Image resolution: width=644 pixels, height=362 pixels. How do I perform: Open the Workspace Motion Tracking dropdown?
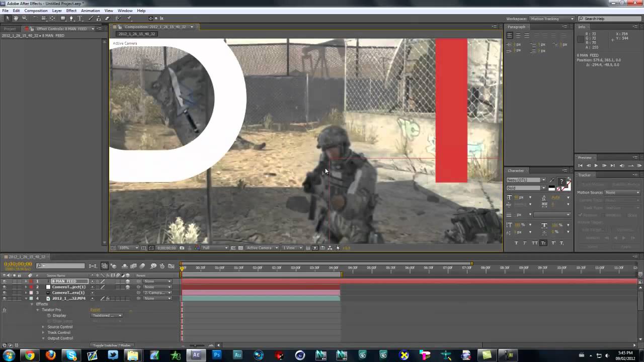tap(552, 19)
